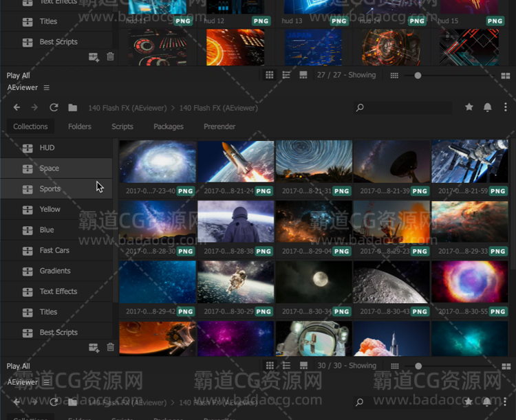516x420 pixels.
Task: Select the space shuttle thumbnail 2017-0...8-21-24
Action: [x=235, y=162]
